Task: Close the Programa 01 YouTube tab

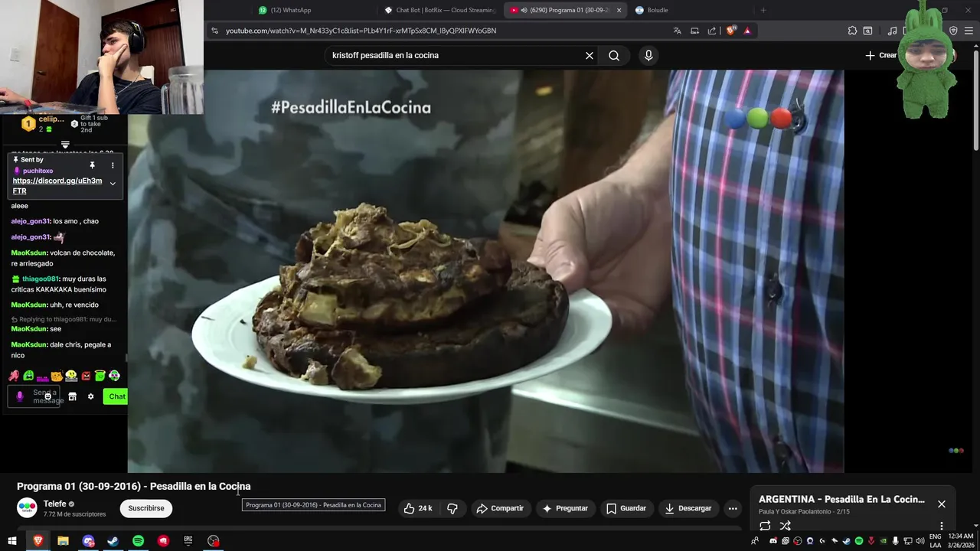Action: pos(619,10)
